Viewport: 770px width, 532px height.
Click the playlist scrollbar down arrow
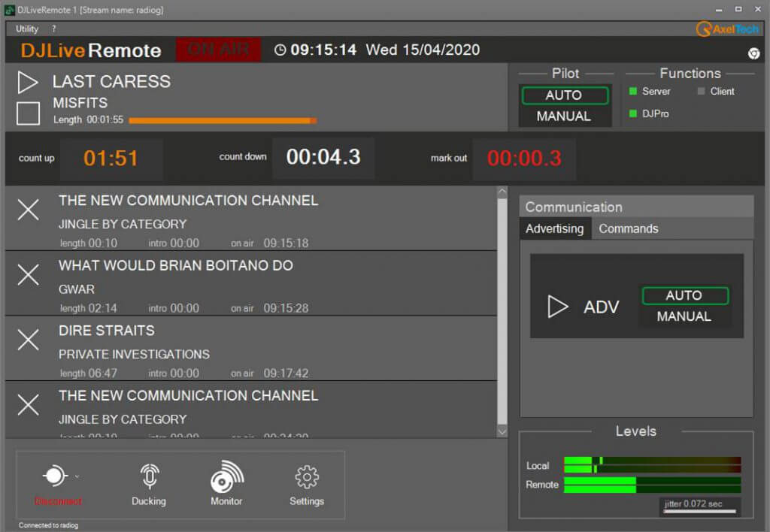[502, 432]
